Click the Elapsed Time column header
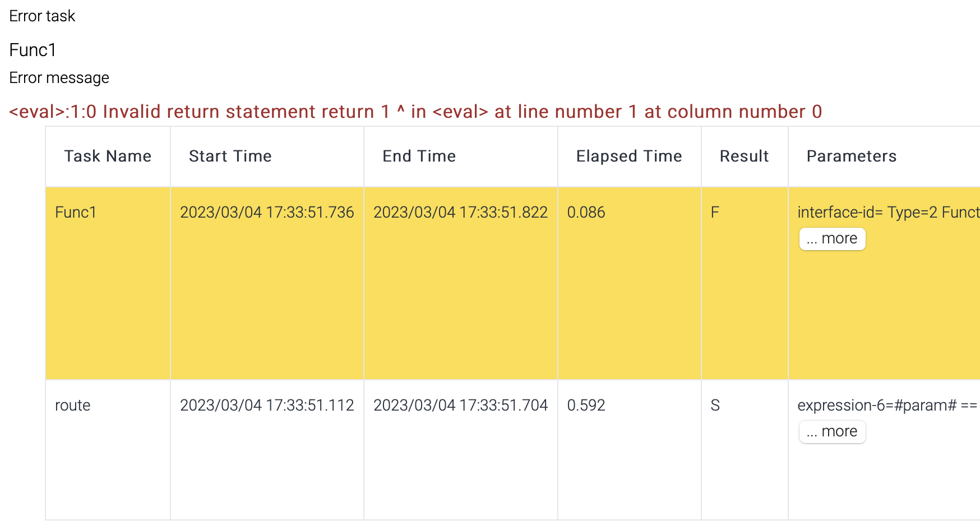 click(x=628, y=156)
